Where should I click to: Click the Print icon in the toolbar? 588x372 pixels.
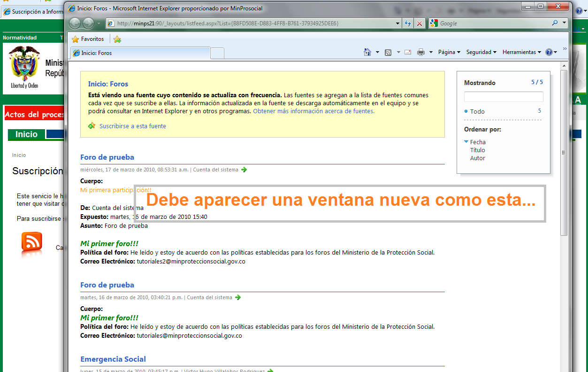421,52
